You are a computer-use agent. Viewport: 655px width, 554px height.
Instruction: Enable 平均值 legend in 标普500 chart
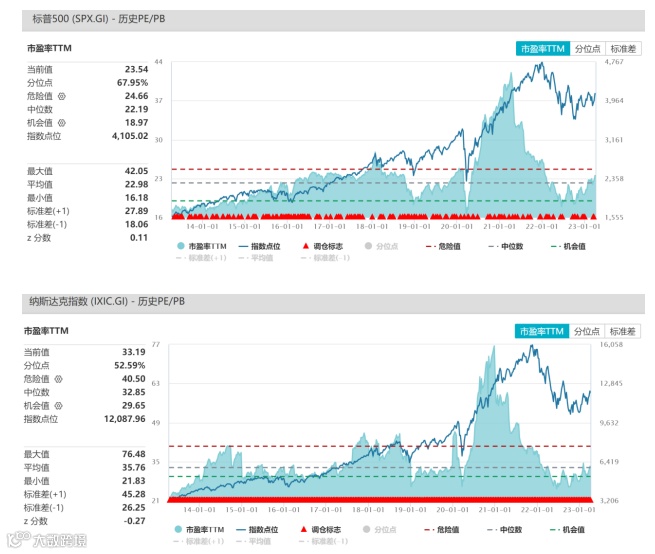[x=256, y=258]
